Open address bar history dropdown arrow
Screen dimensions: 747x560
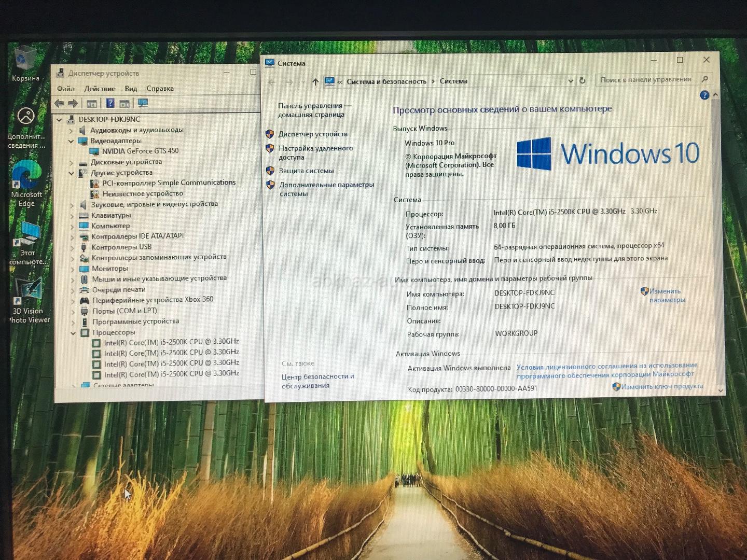click(571, 80)
